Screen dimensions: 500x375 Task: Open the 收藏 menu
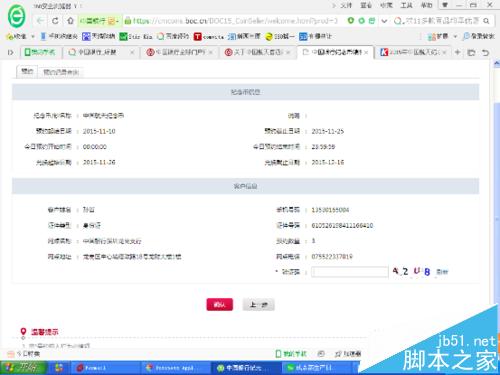coord(386,5)
